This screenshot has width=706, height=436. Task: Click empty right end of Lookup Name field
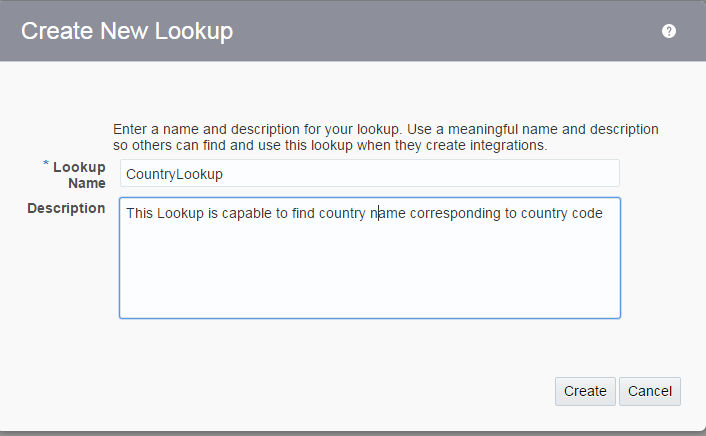(540, 173)
